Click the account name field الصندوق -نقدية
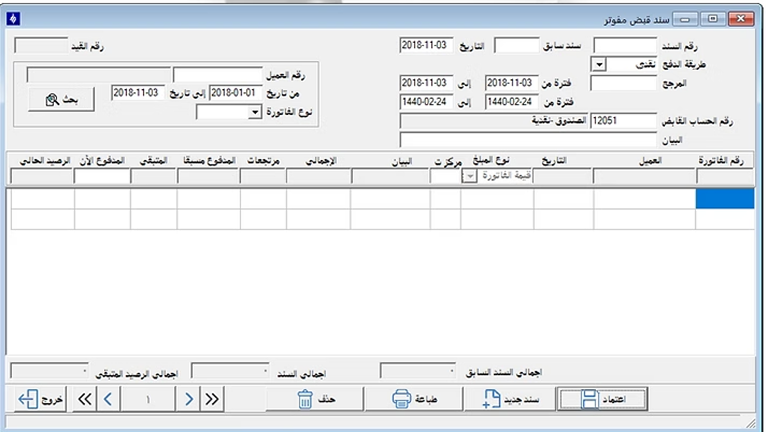This screenshot has width=768, height=432. pos(494,120)
